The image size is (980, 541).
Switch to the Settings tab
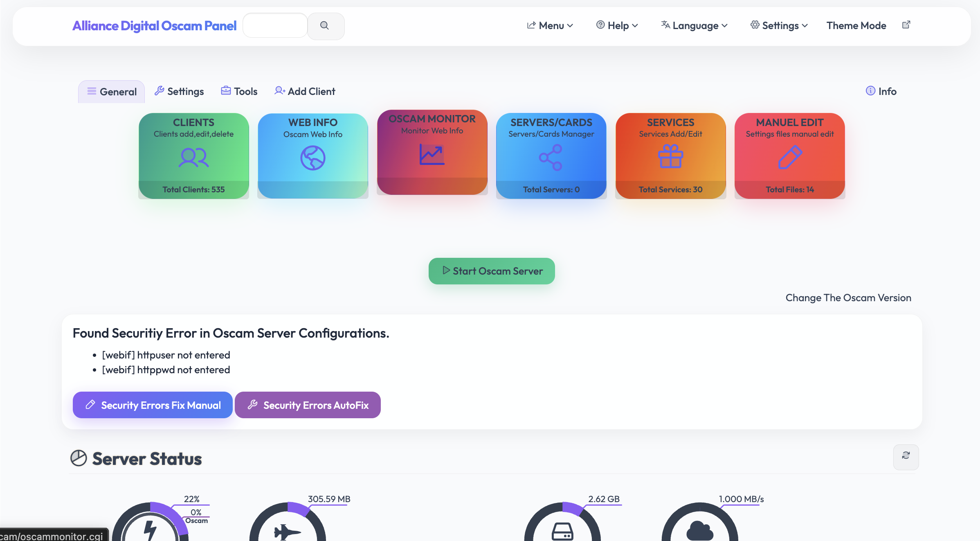tap(179, 91)
